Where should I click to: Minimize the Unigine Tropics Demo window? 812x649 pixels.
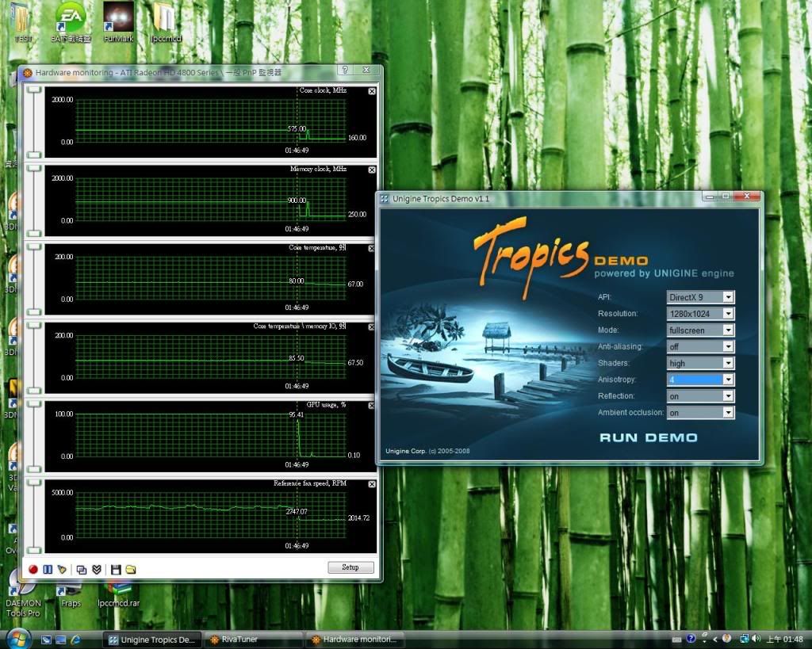tap(710, 197)
